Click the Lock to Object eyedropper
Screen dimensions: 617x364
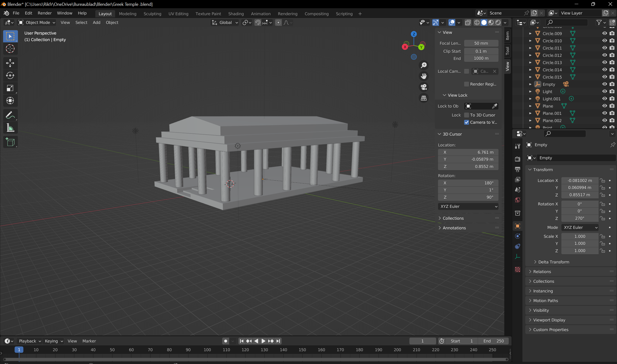(x=495, y=106)
